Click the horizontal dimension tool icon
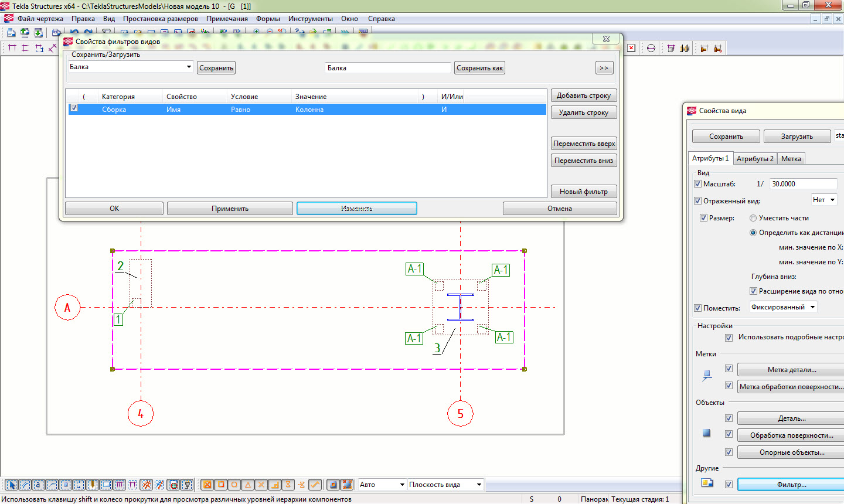The height and width of the screenshot is (504, 844). [12, 48]
